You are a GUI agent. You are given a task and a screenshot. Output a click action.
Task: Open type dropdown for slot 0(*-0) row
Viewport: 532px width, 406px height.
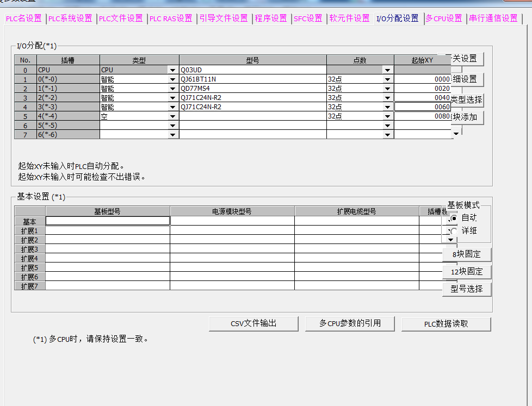click(173, 79)
